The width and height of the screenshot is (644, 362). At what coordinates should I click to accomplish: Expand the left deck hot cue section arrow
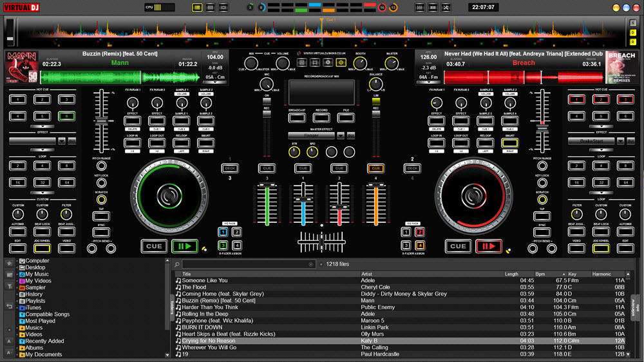(x=43, y=126)
